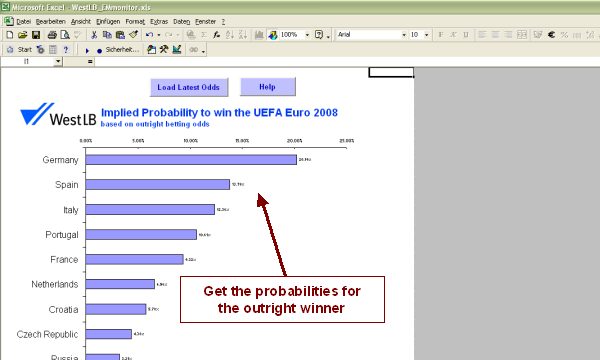Open print preview
Viewport: 600px width, 360px height.
(65, 35)
